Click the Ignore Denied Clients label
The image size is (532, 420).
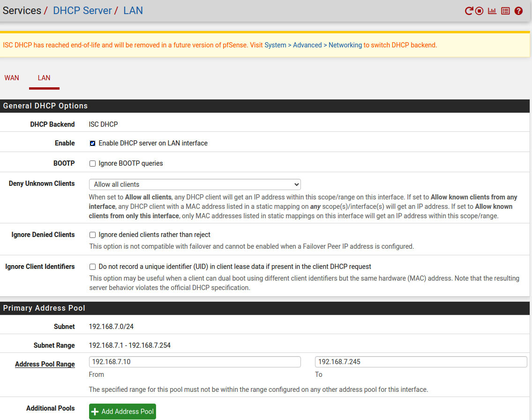pos(43,235)
